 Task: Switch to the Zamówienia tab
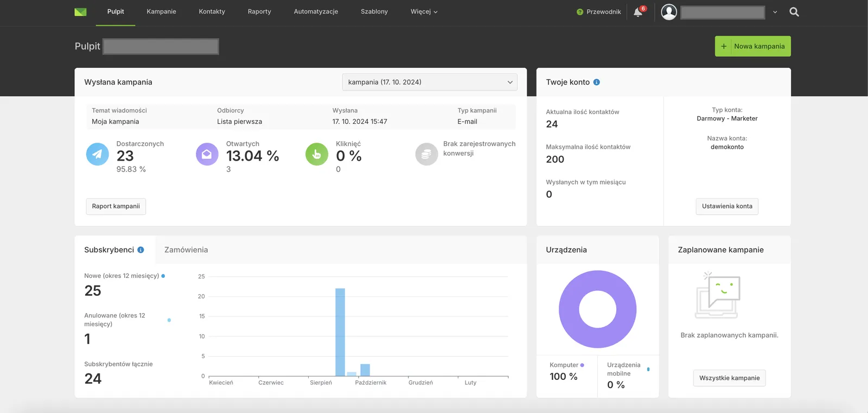pos(186,250)
